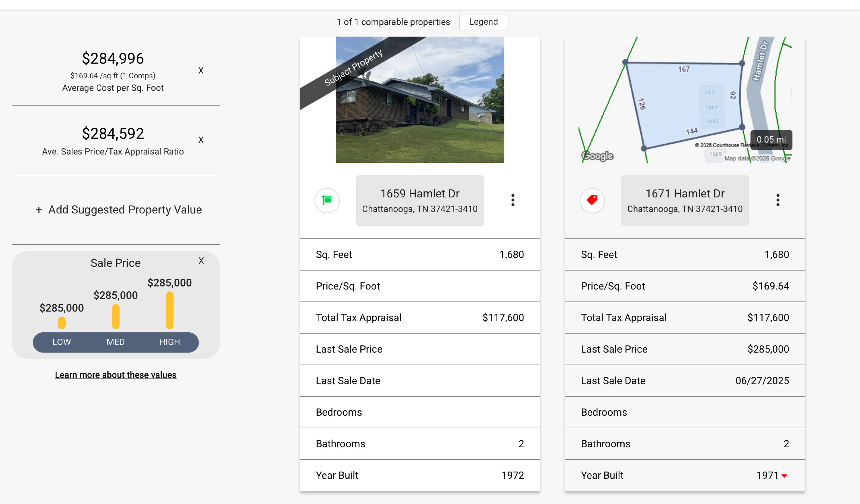
Task: Remove the Average Cost per Sq. Foot value
Action: pos(201,70)
